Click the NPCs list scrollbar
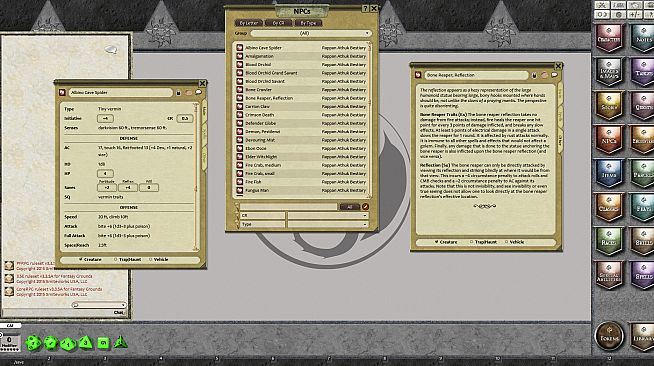This screenshot has height=366, width=654. (370, 120)
